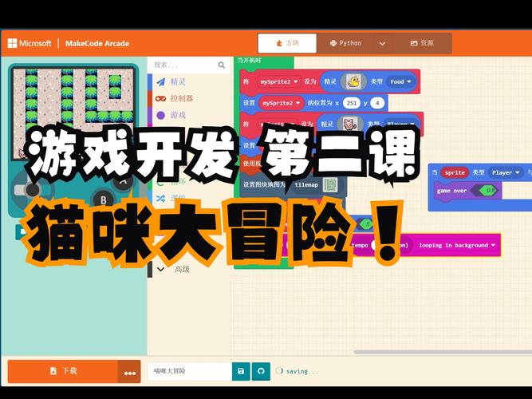This screenshot has height=399, width=532.
Task: Open the Player type dropdown in overlap block
Action: 506,172
